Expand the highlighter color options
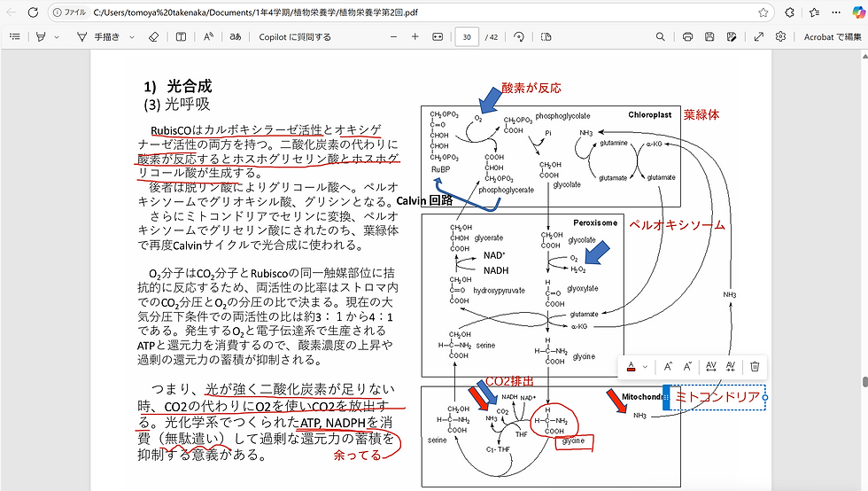 click(x=57, y=37)
